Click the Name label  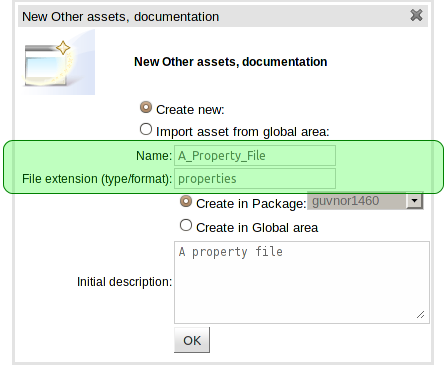tap(154, 156)
